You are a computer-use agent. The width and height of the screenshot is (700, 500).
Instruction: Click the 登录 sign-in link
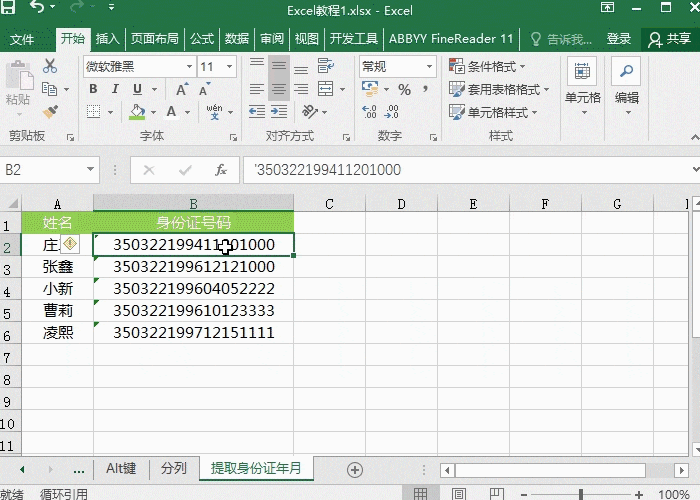(x=619, y=39)
